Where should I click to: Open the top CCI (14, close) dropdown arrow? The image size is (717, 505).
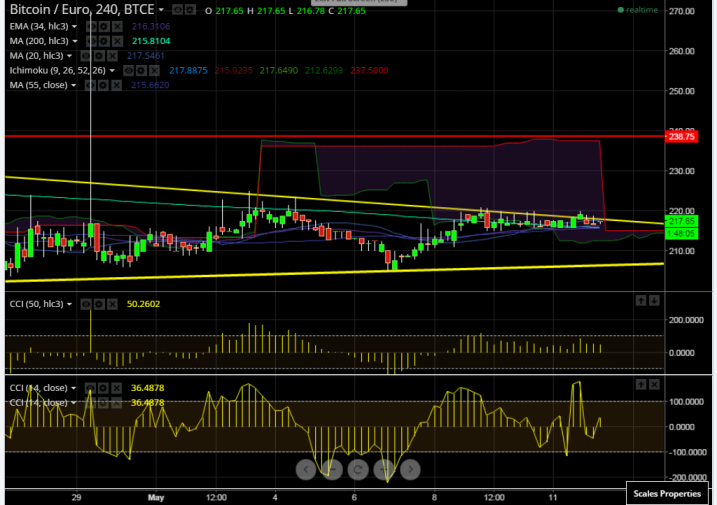(73, 388)
